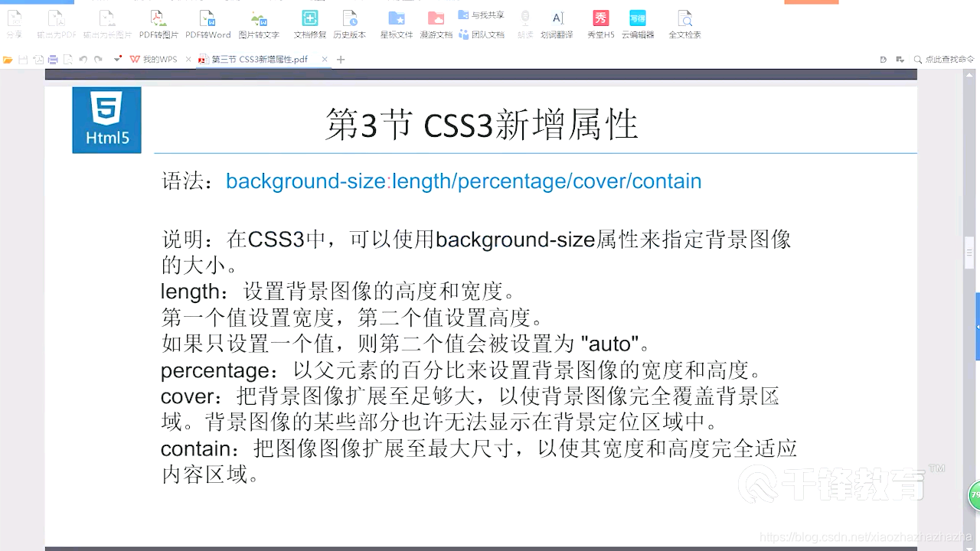This screenshot has width=980, height=551.
Task: Click the redo arrow icon
Action: tap(98, 59)
